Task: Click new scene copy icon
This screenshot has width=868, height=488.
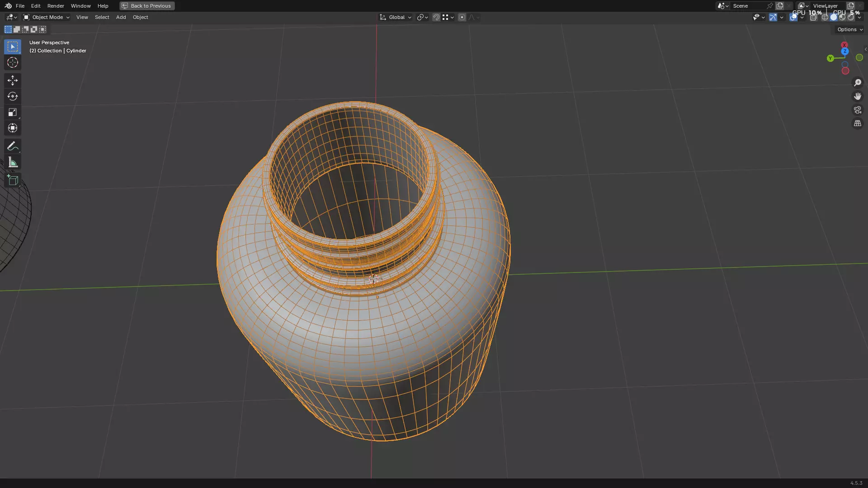Action: coord(780,6)
